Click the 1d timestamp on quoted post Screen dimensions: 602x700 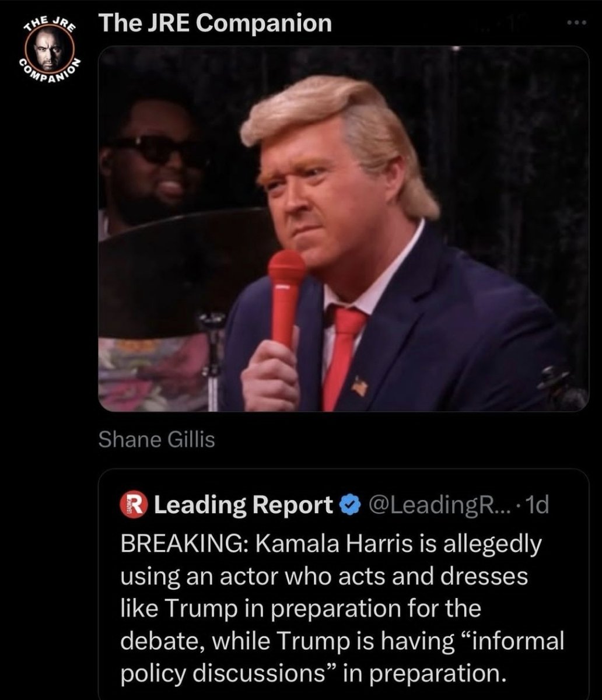pyautogui.click(x=537, y=505)
